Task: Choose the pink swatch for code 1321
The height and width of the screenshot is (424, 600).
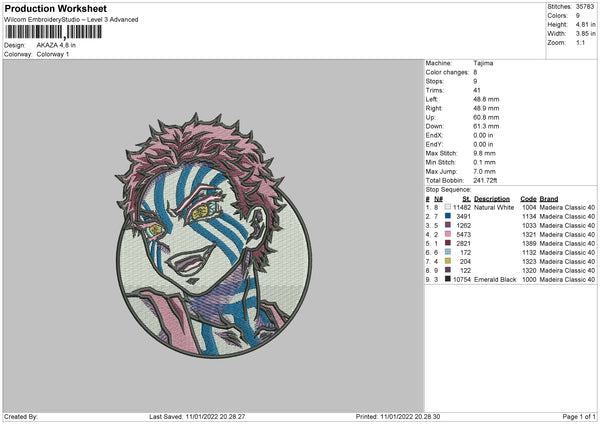Action: pos(448,234)
